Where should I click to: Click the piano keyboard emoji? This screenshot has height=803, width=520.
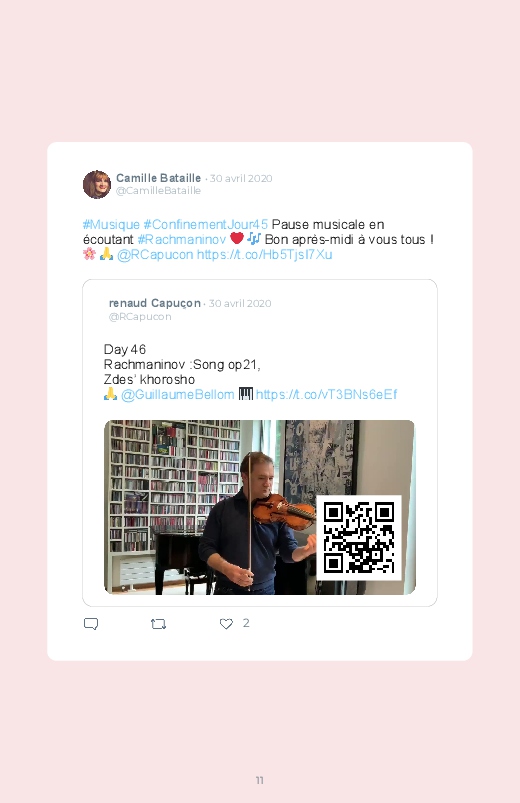point(246,394)
